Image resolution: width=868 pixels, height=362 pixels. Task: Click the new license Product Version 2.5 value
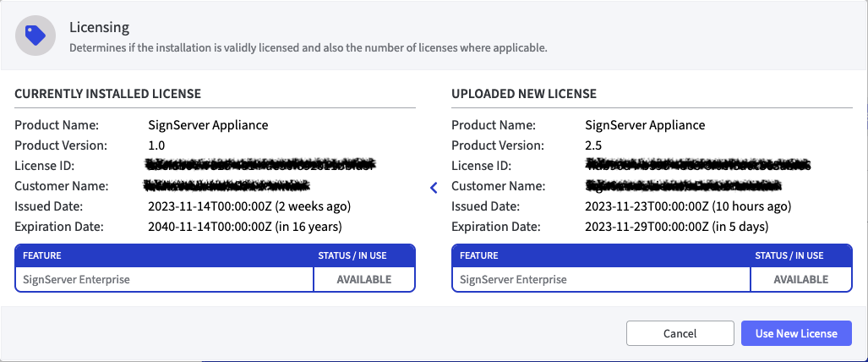(x=593, y=145)
